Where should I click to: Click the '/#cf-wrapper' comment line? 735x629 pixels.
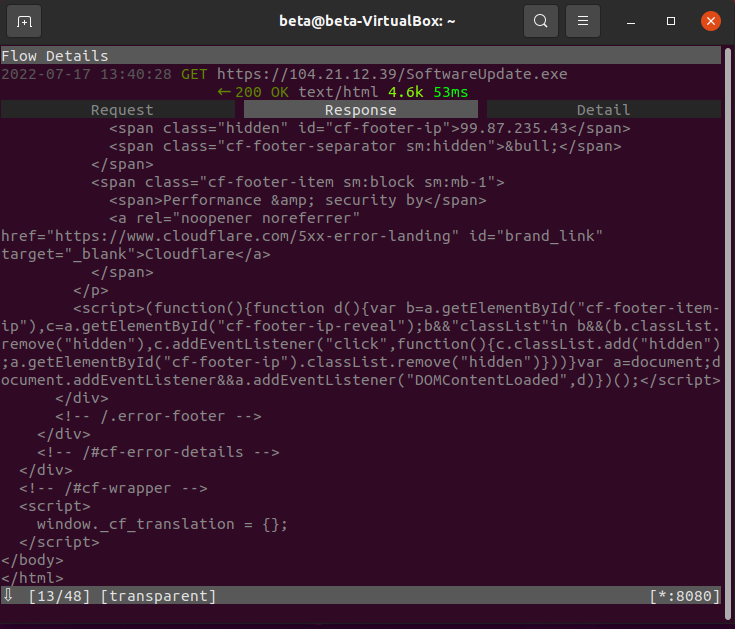(113, 488)
